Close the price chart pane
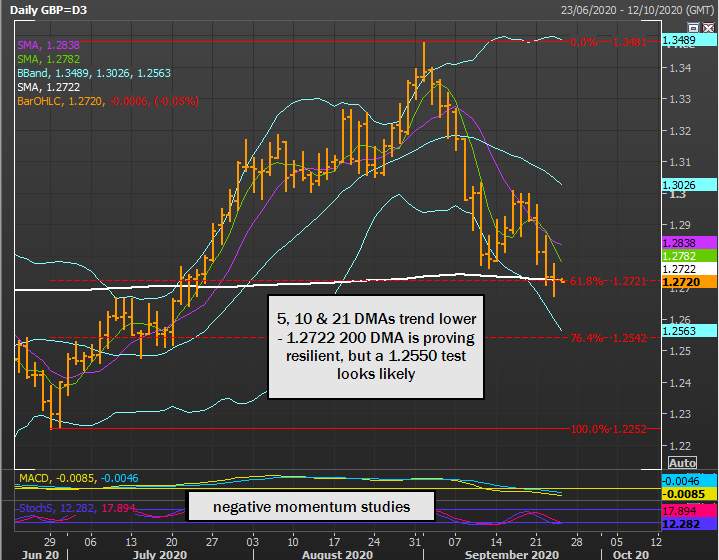 [x=708, y=28]
